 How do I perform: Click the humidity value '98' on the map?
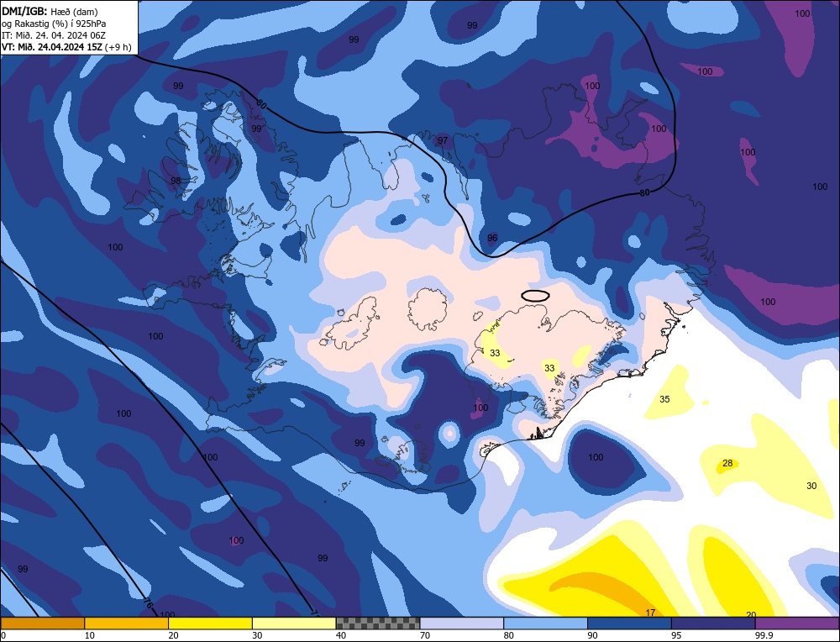[x=176, y=181]
